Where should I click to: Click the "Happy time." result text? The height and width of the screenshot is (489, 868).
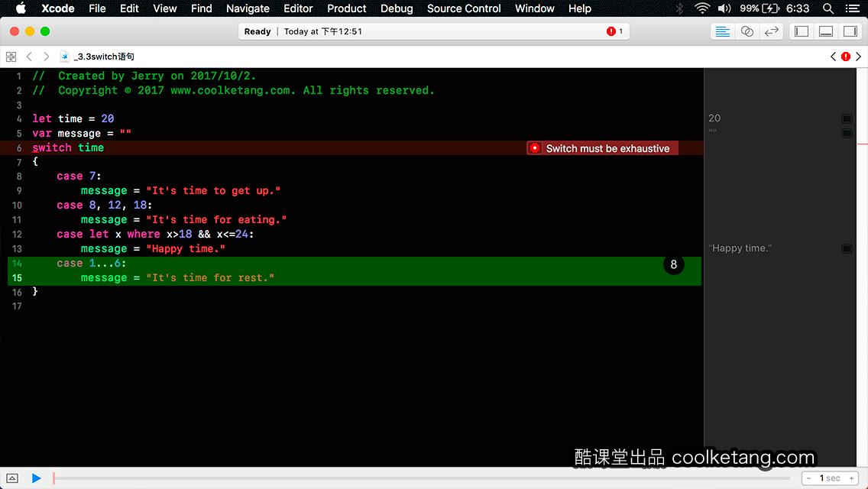point(740,248)
